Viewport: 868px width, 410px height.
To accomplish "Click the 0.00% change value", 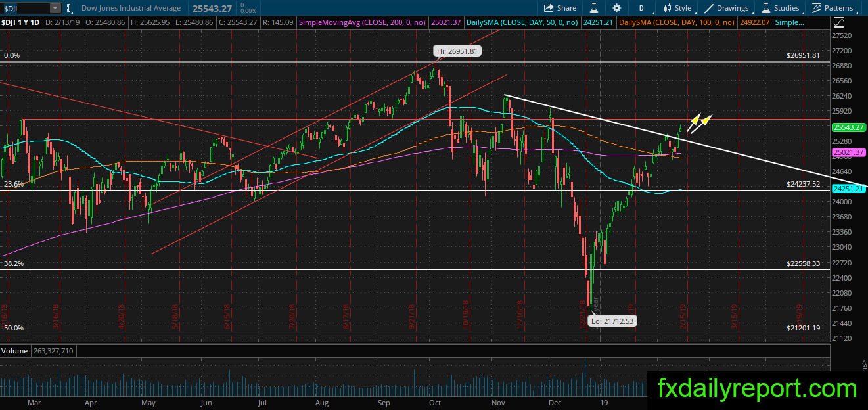I will [x=248, y=11].
